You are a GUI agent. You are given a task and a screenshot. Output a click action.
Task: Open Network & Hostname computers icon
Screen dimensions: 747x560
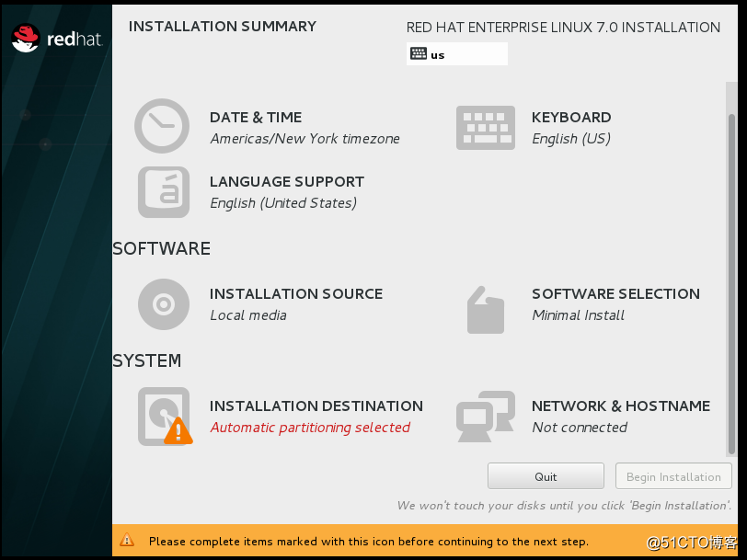pyautogui.click(x=486, y=417)
